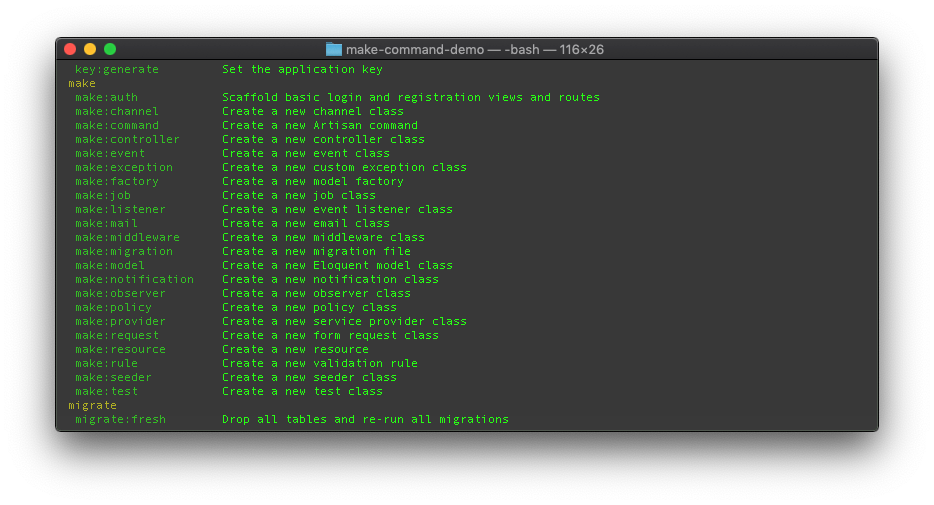This screenshot has width=934, height=505.
Task: Click 'Create a new Eloquent model class' text
Action: tap(338, 265)
